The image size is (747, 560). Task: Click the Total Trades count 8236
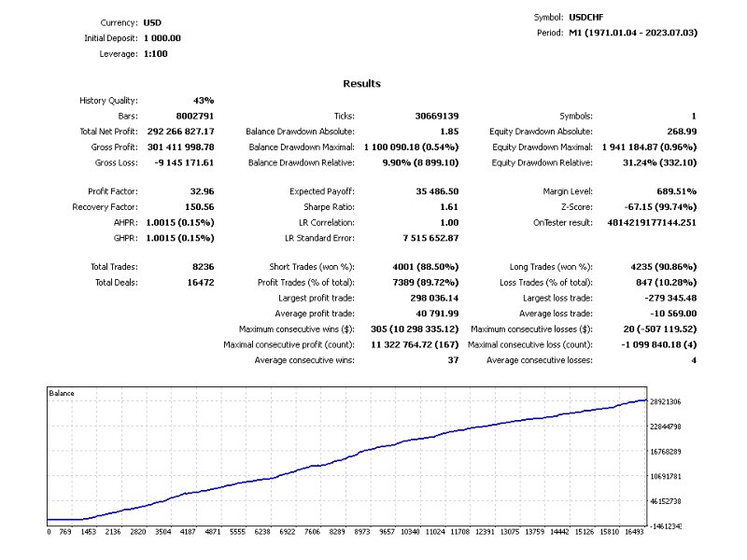click(x=203, y=267)
